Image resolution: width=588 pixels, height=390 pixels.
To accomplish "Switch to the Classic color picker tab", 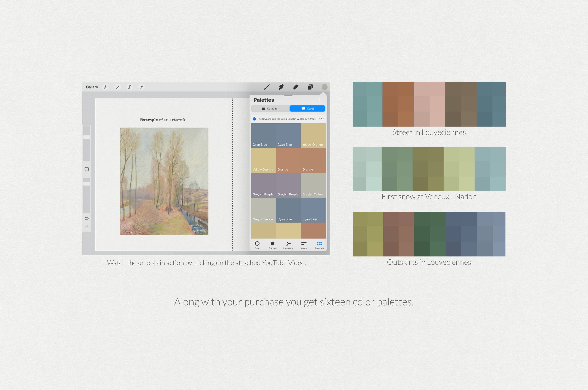I will [273, 245].
